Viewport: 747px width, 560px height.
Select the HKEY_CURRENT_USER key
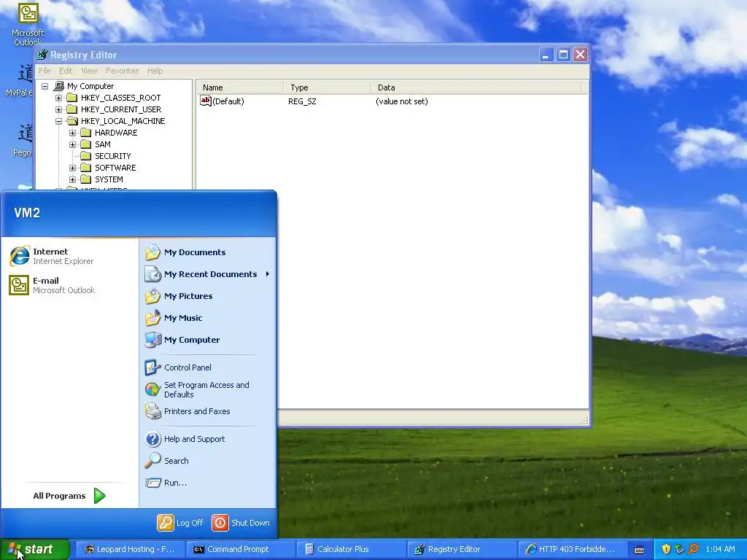(121, 109)
